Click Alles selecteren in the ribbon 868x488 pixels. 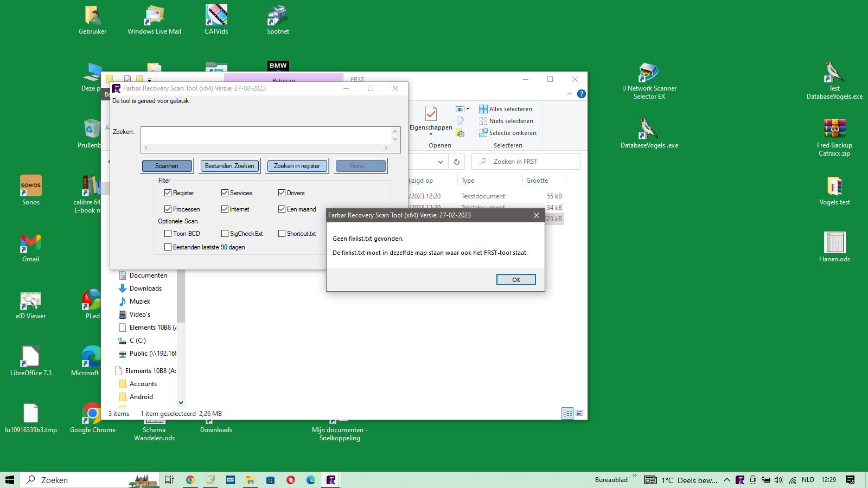506,109
